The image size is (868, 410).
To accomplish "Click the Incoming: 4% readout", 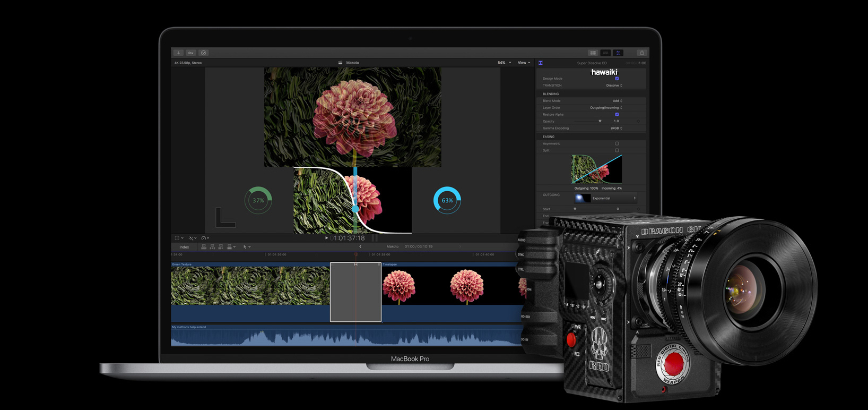I will coord(612,188).
